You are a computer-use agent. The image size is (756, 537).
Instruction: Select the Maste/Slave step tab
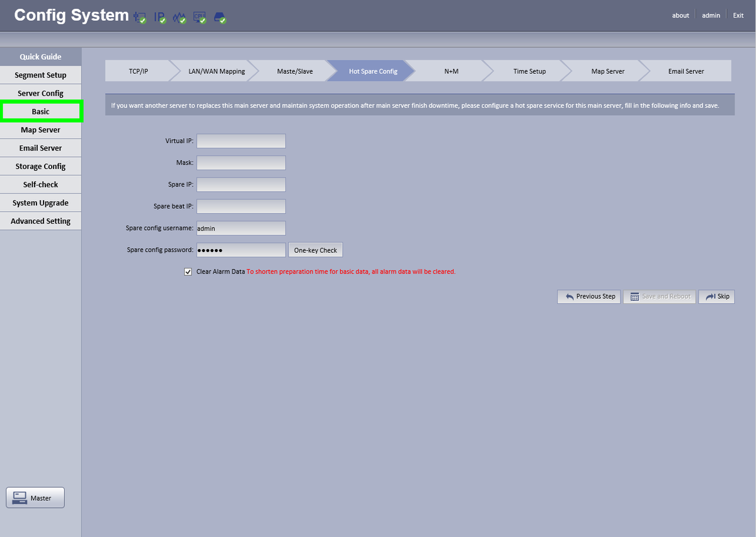(x=295, y=71)
